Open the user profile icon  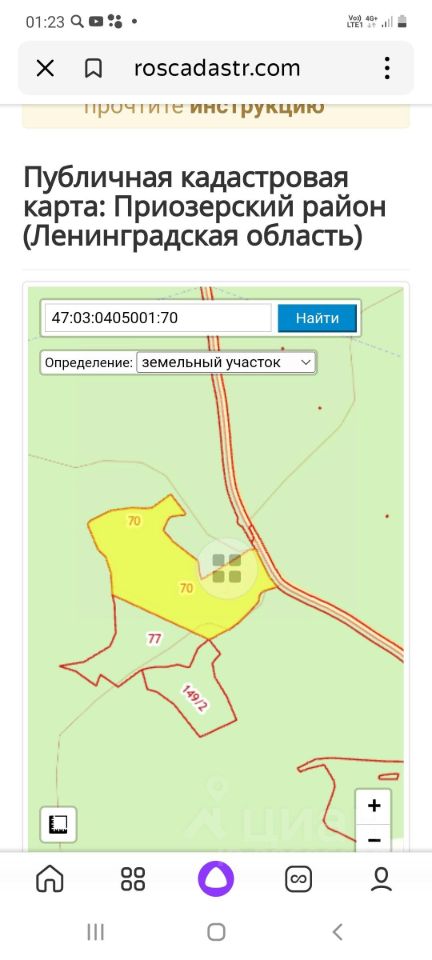(381, 879)
